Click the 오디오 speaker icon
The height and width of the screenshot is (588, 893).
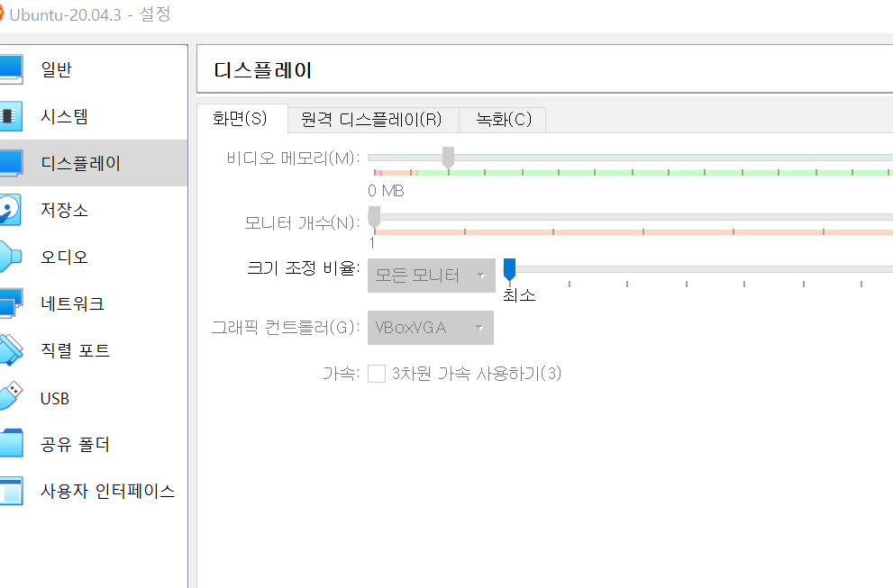point(10,256)
